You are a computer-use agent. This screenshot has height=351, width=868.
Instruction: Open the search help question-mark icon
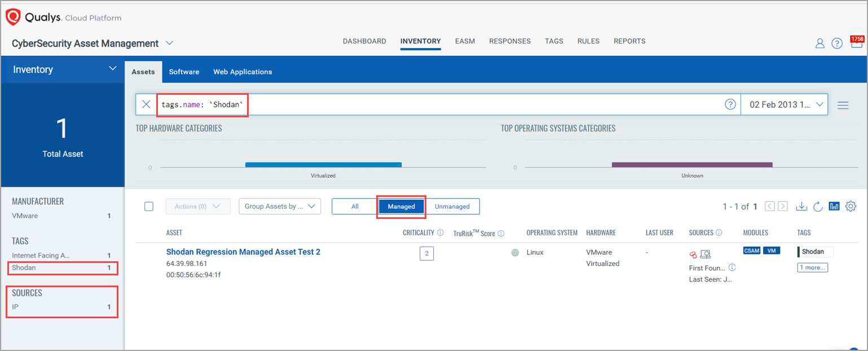[730, 104]
